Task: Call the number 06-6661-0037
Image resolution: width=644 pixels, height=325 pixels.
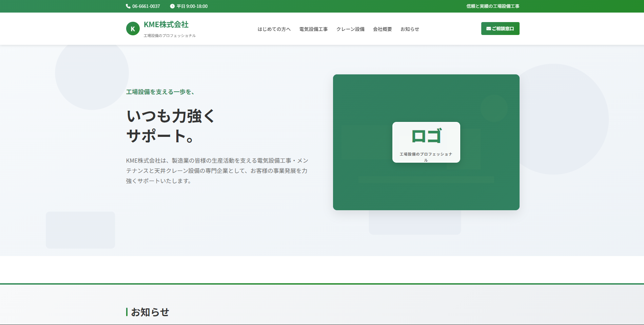Action: coord(146,6)
